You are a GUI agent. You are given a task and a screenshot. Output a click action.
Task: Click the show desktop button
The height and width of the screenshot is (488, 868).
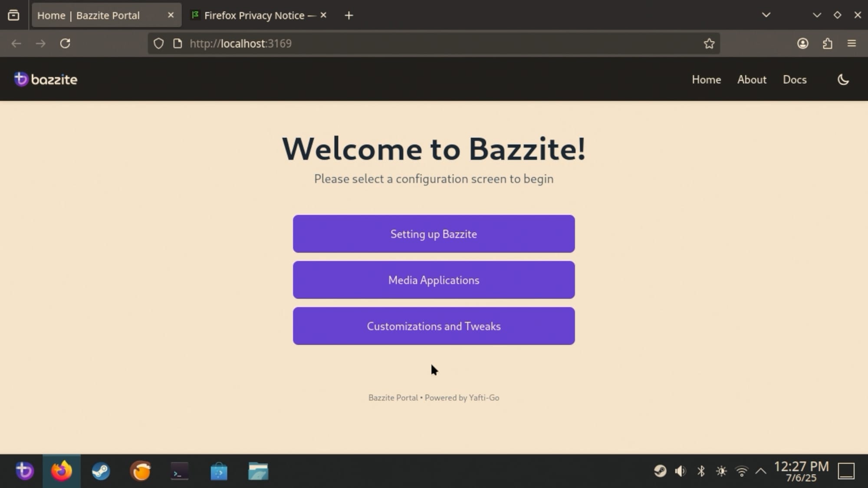coord(846,471)
